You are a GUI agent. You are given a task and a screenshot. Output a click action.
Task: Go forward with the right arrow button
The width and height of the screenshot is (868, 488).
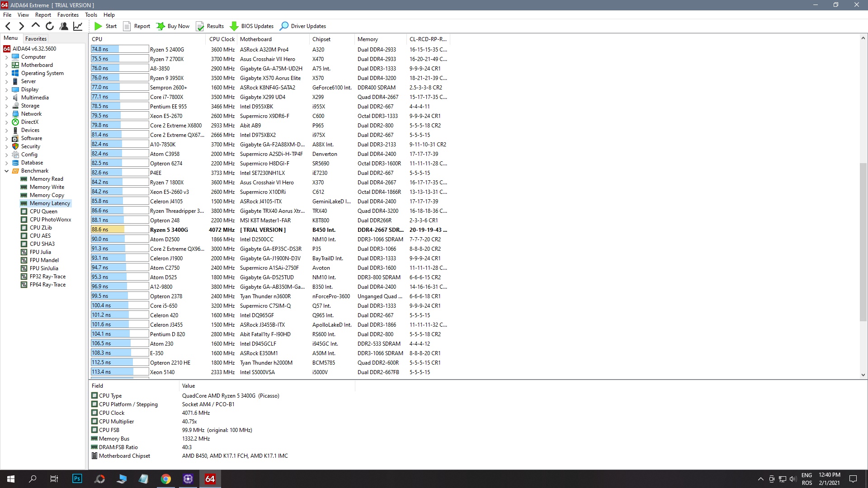pos(21,26)
